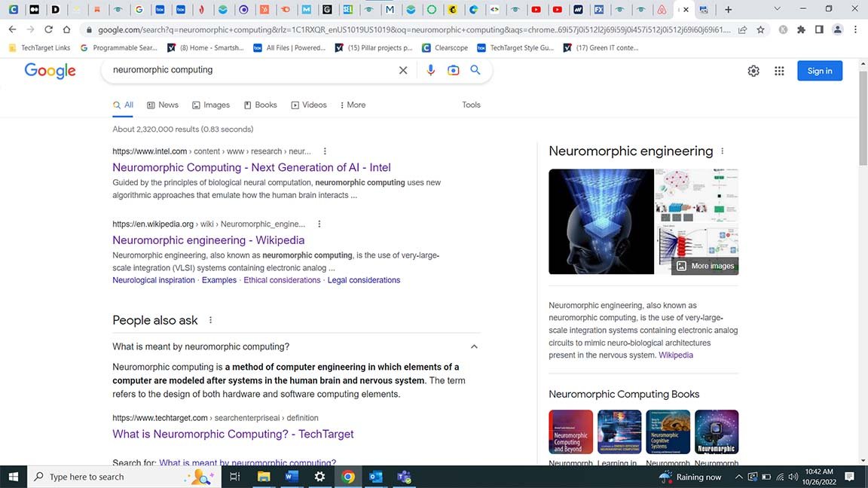The height and width of the screenshot is (488, 868).
Task: Open the three-dot menu on the Intel result
Action: 324,151
